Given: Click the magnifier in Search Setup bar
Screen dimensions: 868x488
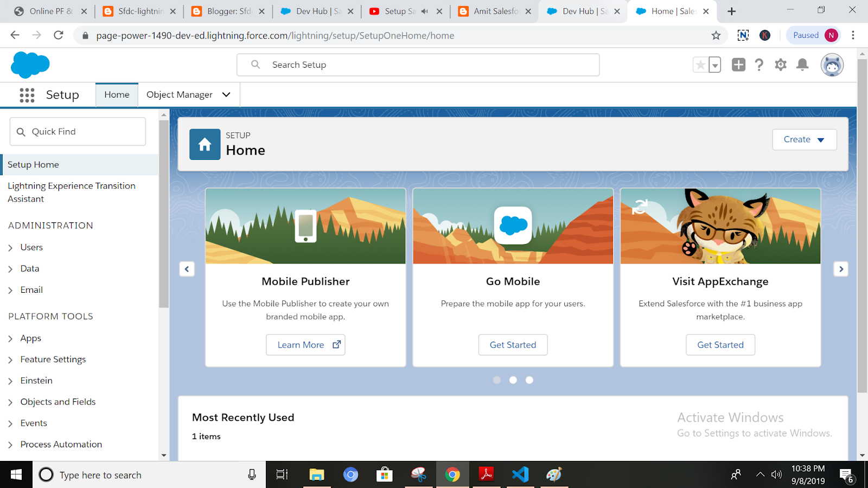Looking at the screenshot, I should [x=254, y=65].
